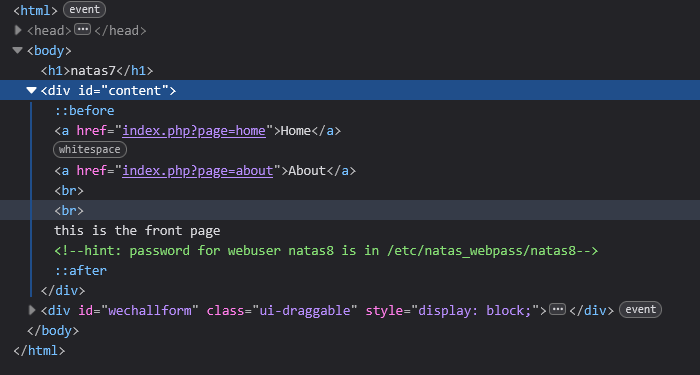This screenshot has width=700, height=375.
Task: Click the 'Home' anchor text
Action: (296, 131)
